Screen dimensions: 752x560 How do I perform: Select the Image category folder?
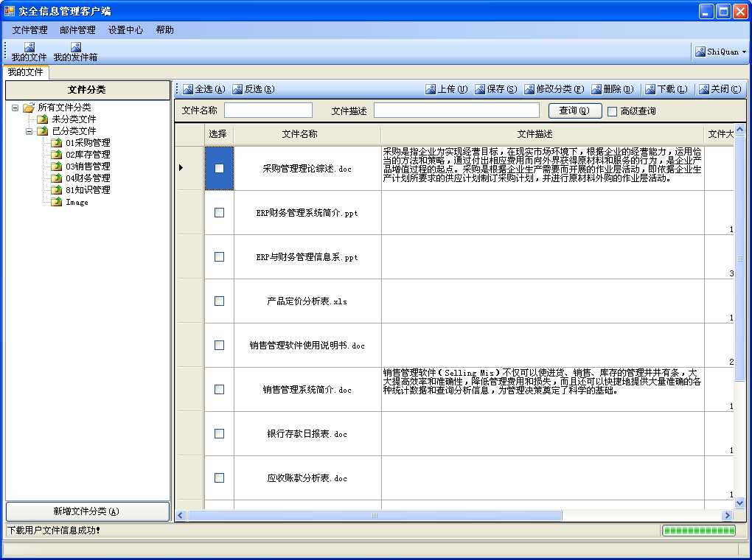(x=70, y=202)
